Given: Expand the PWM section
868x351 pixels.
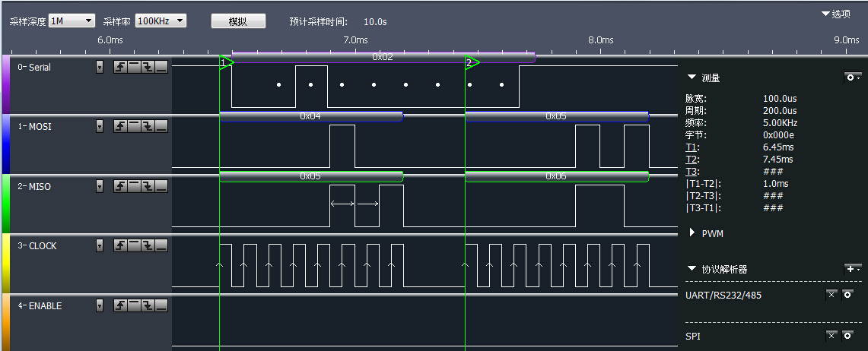Looking at the screenshot, I should [x=692, y=232].
